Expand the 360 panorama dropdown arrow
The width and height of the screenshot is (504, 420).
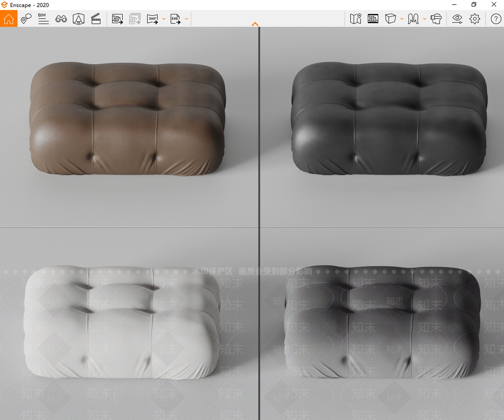tap(163, 19)
